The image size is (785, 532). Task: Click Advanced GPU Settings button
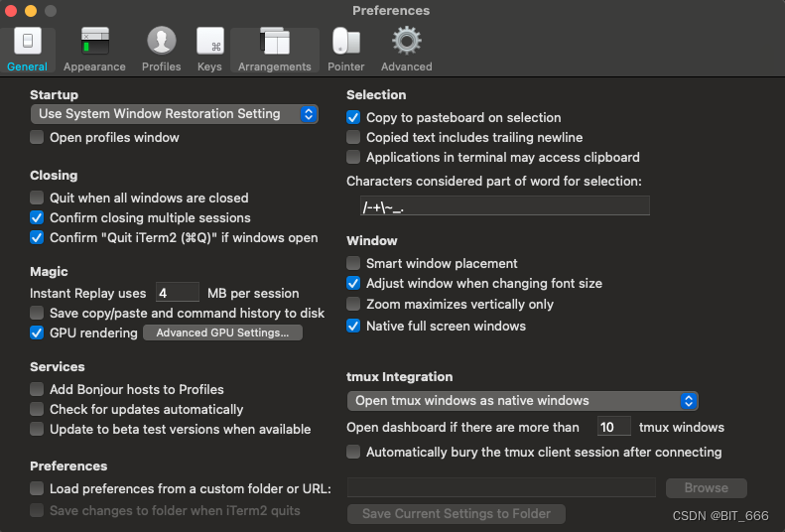pyautogui.click(x=222, y=332)
